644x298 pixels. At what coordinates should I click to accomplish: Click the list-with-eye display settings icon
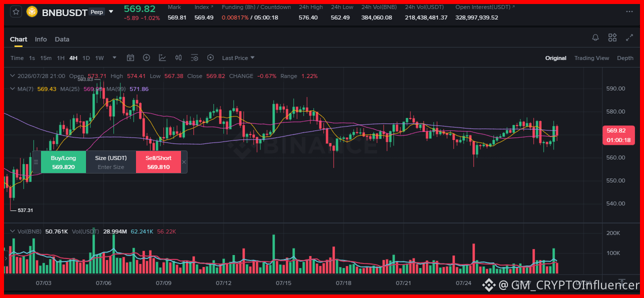(x=194, y=58)
